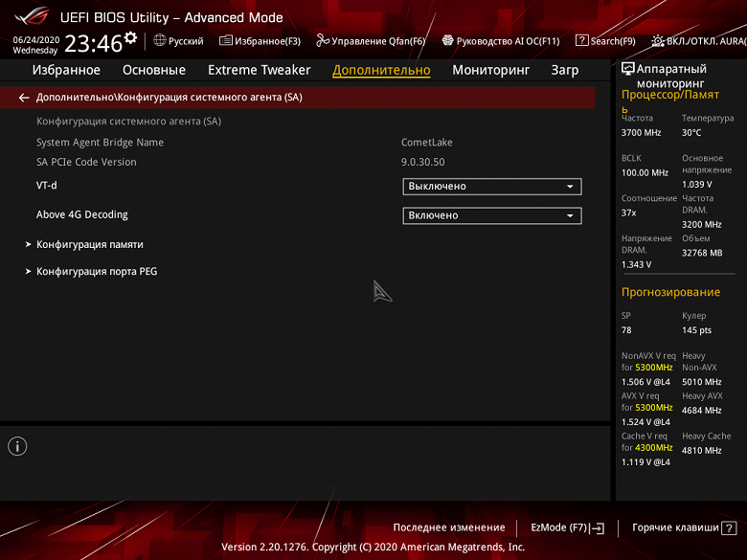The width and height of the screenshot is (747, 560).
Task: Toggle ВКЛ./ОТКЛ. AURA lighting
Action: coord(699,41)
